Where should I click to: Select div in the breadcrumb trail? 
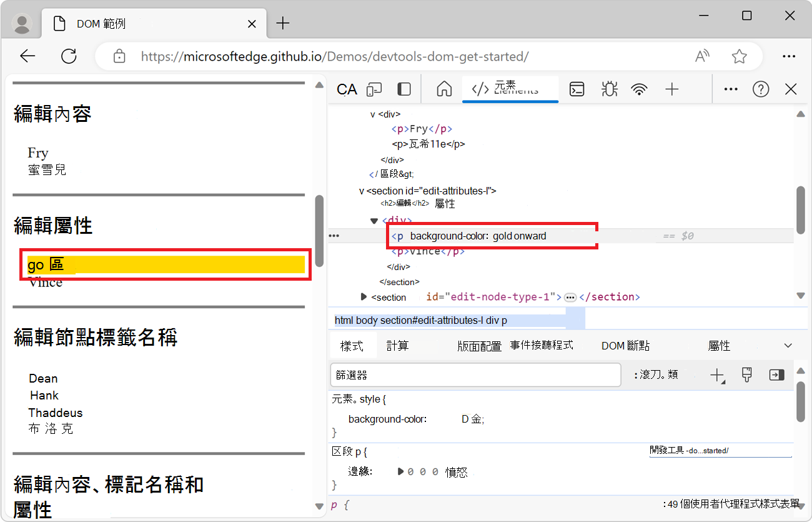click(x=492, y=321)
